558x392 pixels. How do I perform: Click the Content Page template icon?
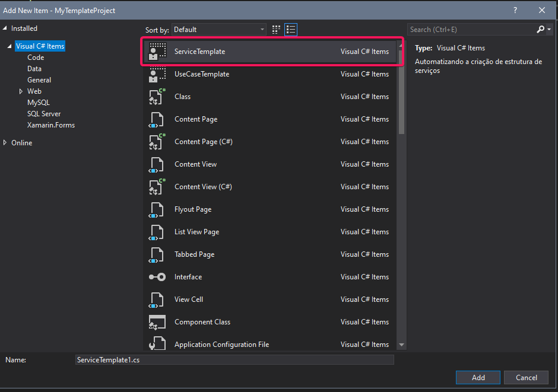(156, 119)
